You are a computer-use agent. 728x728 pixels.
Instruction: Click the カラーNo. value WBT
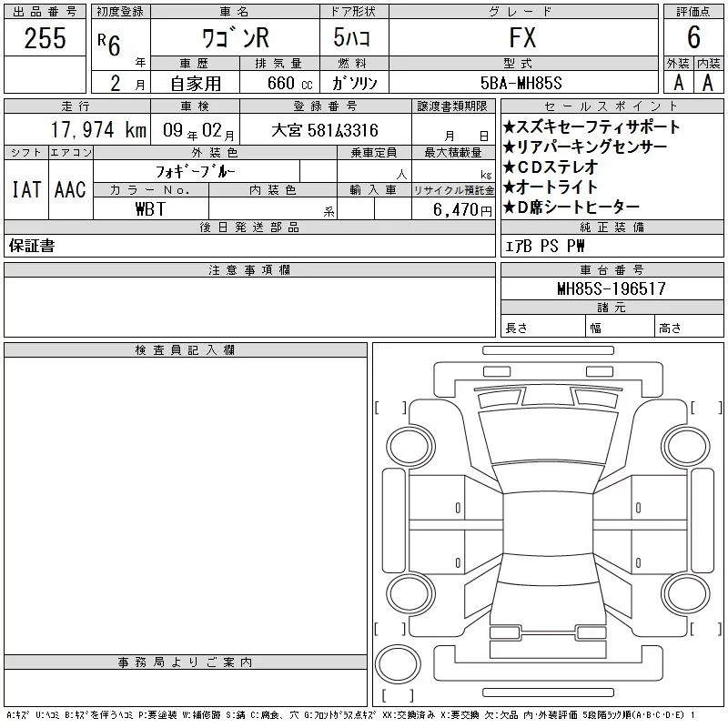(x=151, y=208)
